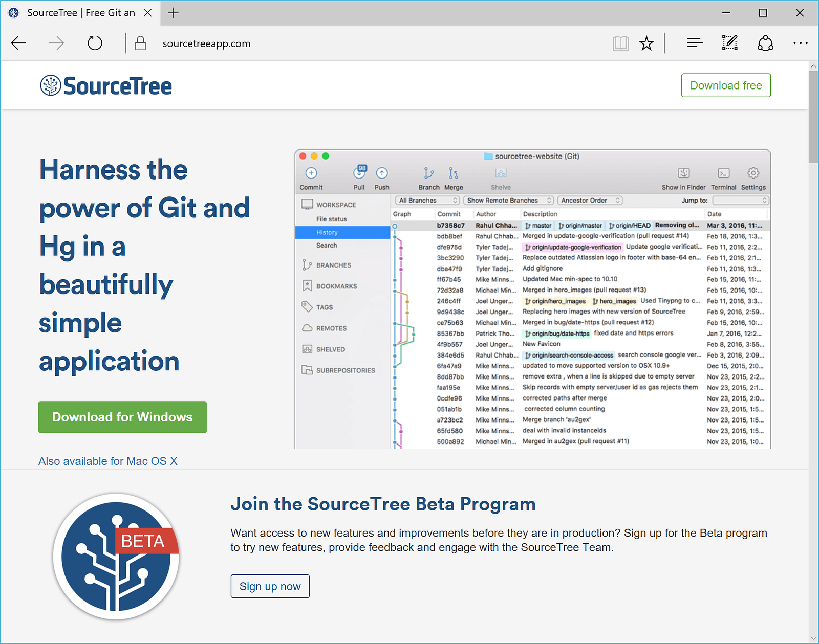Click the Commit column header
The height and width of the screenshot is (644, 819).
point(449,214)
